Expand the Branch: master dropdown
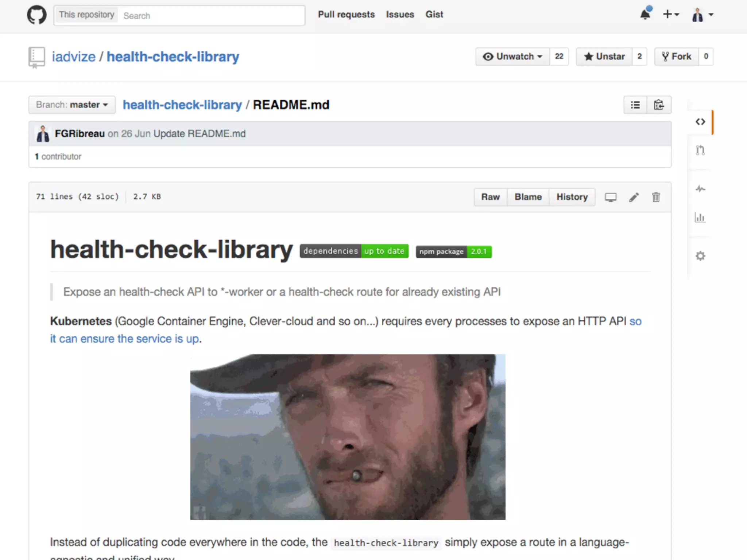 (x=72, y=105)
